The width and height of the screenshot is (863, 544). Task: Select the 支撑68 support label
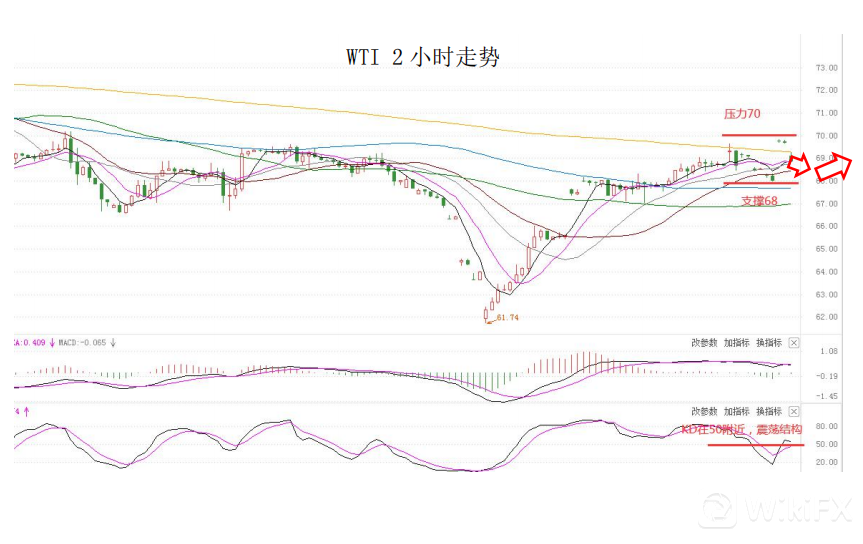coord(759,201)
